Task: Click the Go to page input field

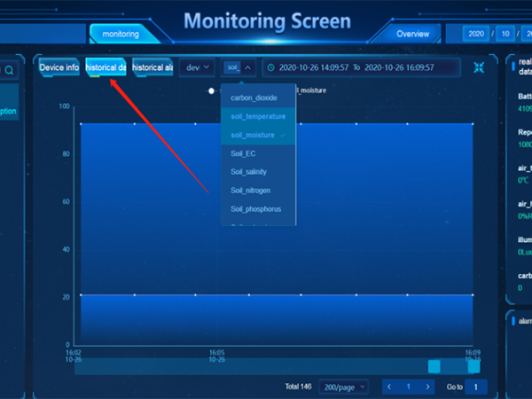Action: point(476,387)
